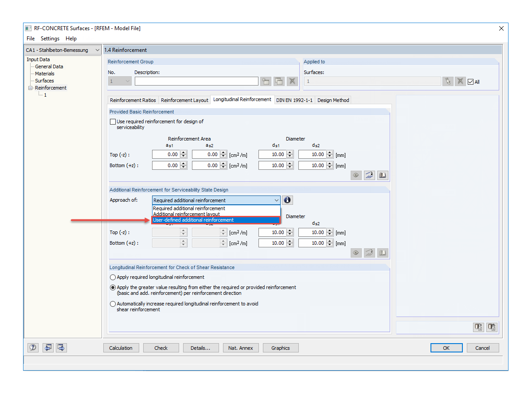Select Surfaces in tree

coord(44,81)
